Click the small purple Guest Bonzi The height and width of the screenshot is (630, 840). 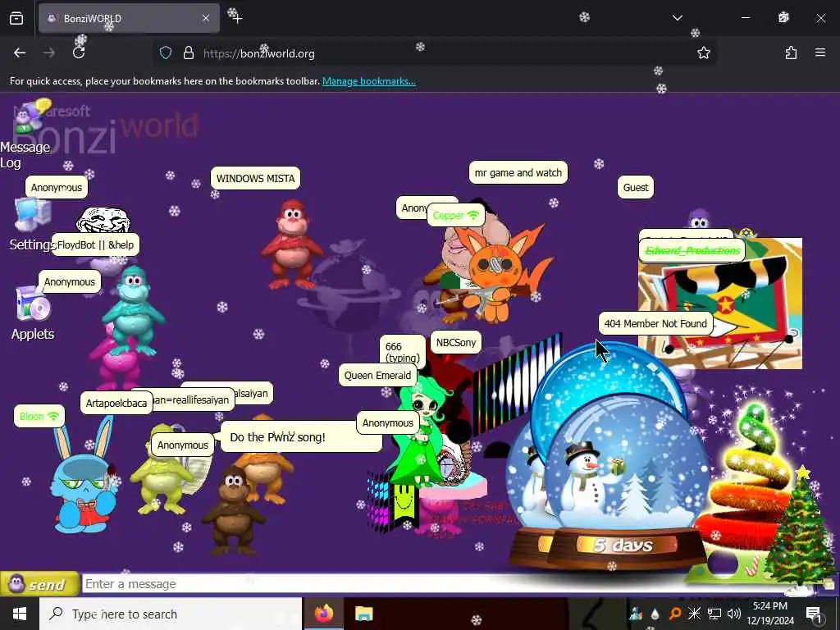699,218
